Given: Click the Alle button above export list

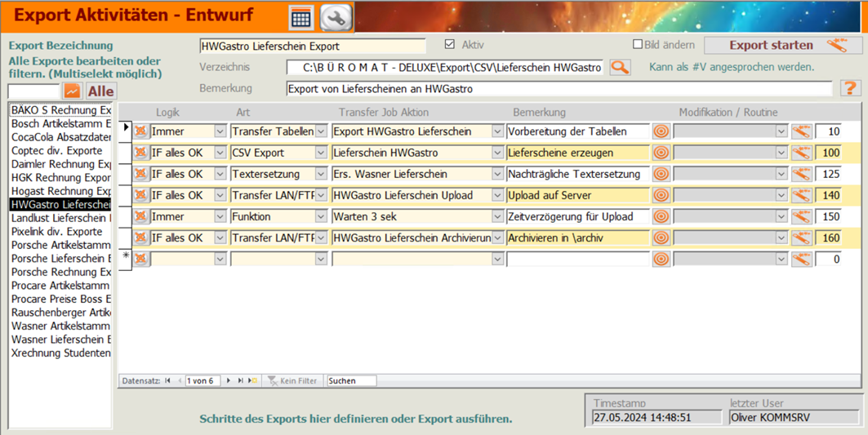Looking at the screenshot, I should (101, 91).
